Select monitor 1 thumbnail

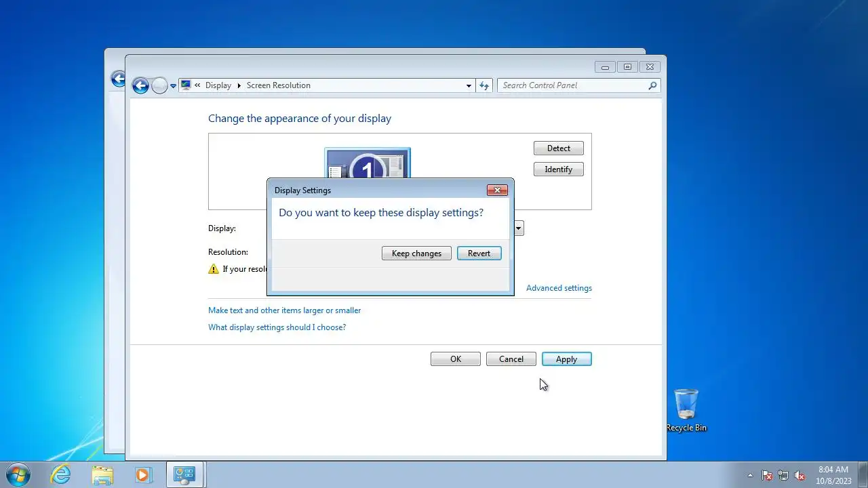tap(368, 163)
